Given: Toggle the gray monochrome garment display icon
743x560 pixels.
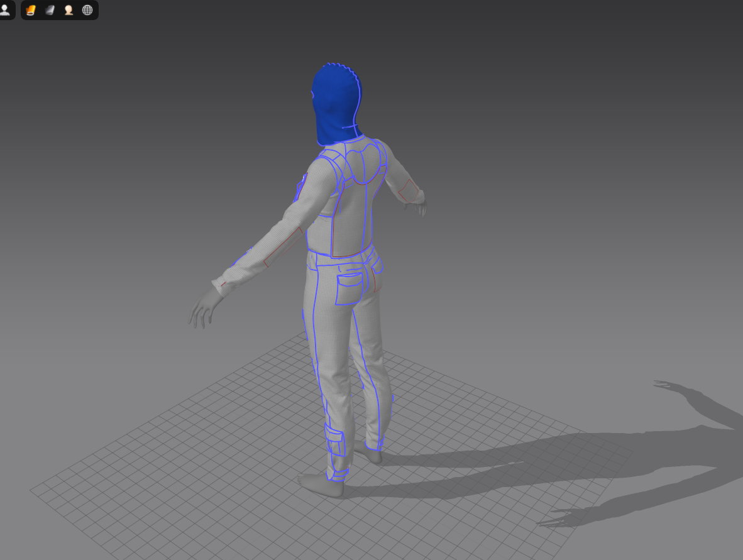Looking at the screenshot, I should [x=50, y=10].
